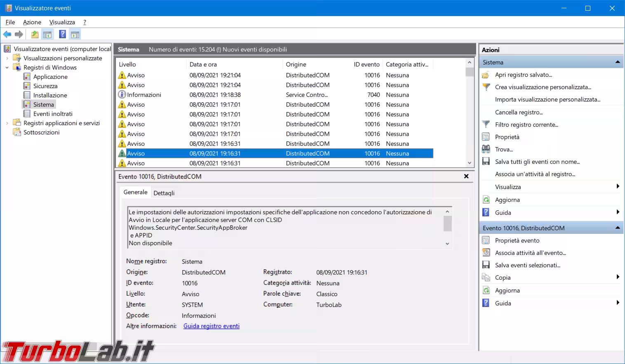Click the blue Help toolbar icon
The height and width of the screenshot is (364, 625).
tap(62, 35)
